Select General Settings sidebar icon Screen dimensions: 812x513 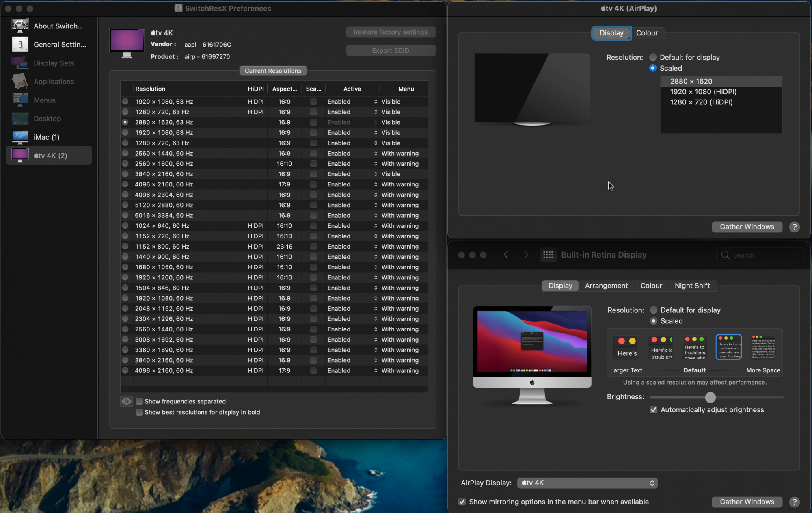click(20, 44)
